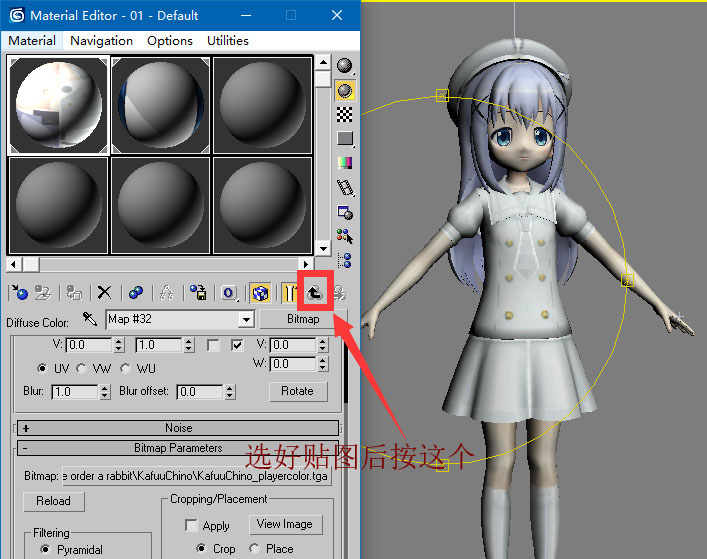
Task: Open the Navigation menu
Action: click(x=101, y=41)
